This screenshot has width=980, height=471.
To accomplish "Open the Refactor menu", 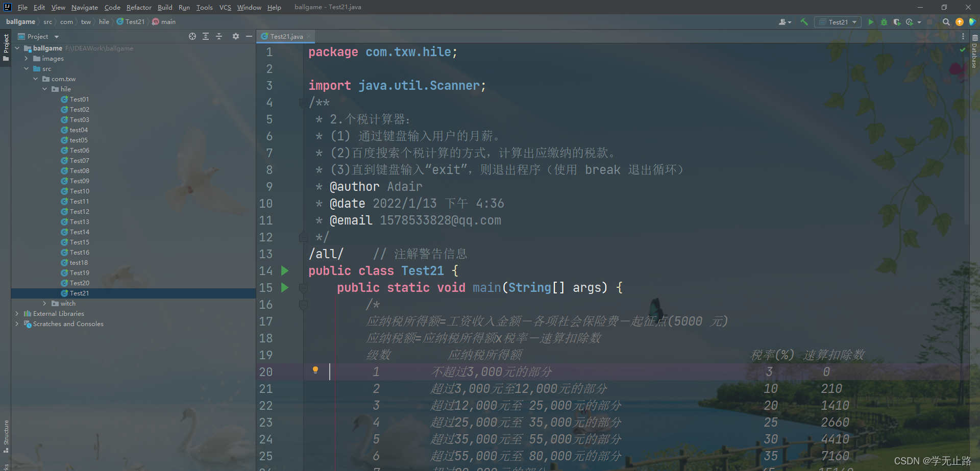I will pyautogui.click(x=139, y=7).
